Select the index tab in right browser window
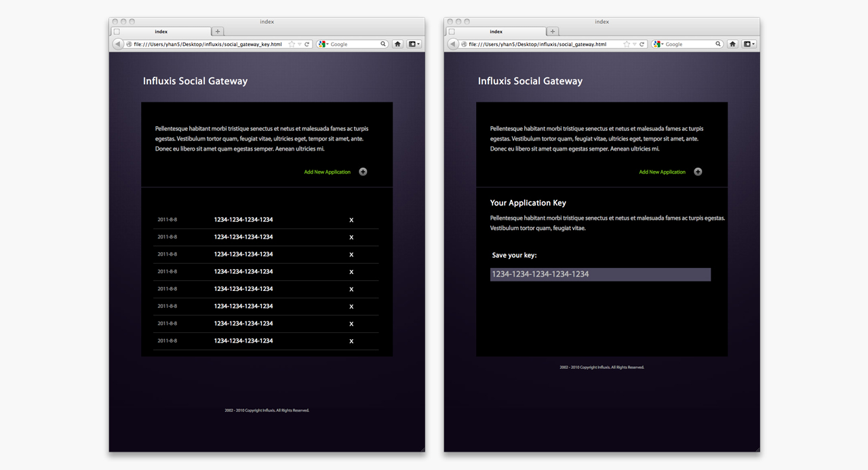 point(496,31)
